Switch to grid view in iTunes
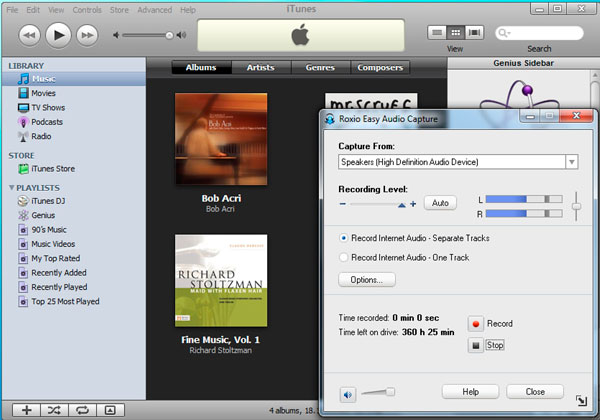600x420 pixels. point(456,33)
